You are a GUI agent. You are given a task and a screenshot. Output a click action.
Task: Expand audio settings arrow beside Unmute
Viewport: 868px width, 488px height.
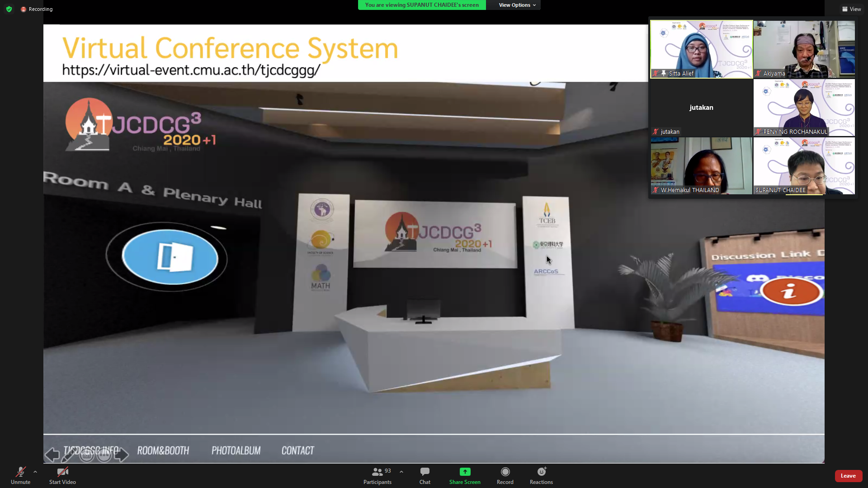(x=35, y=472)
